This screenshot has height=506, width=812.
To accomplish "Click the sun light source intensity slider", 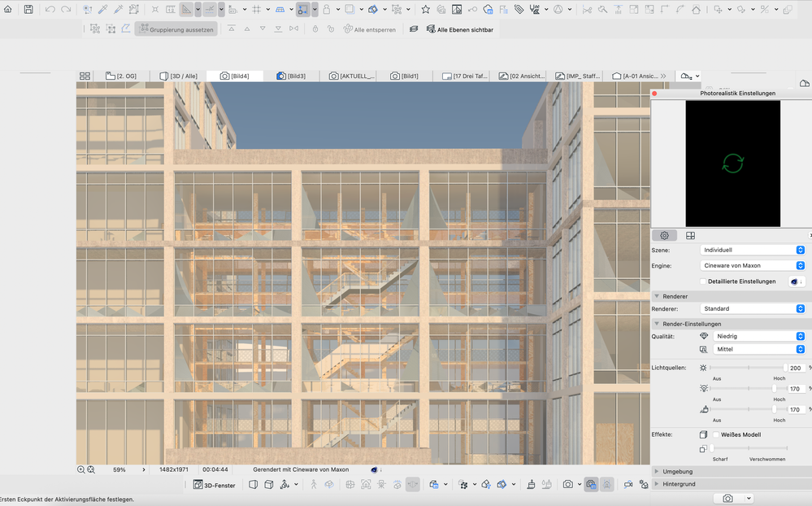I will pyautogui.click(x=748, y=368).
